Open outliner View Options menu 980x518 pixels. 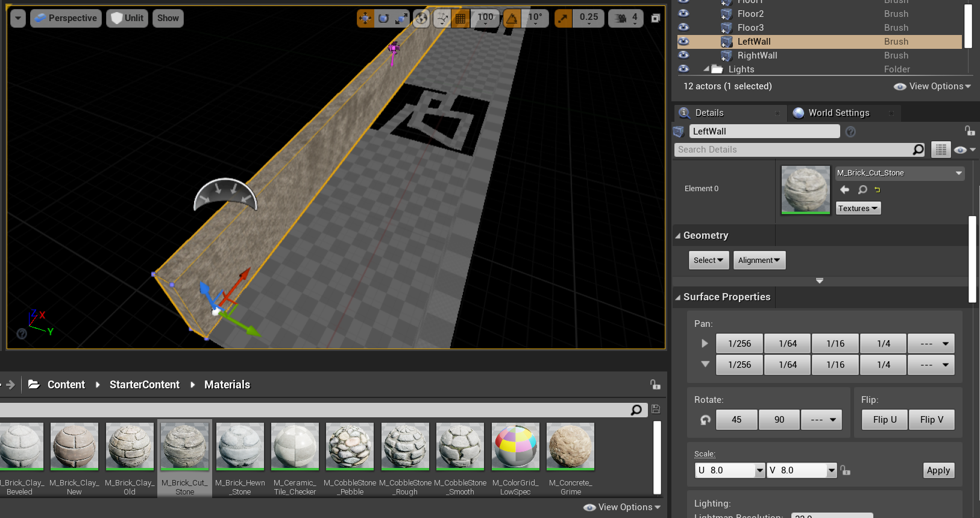[932, 86]
